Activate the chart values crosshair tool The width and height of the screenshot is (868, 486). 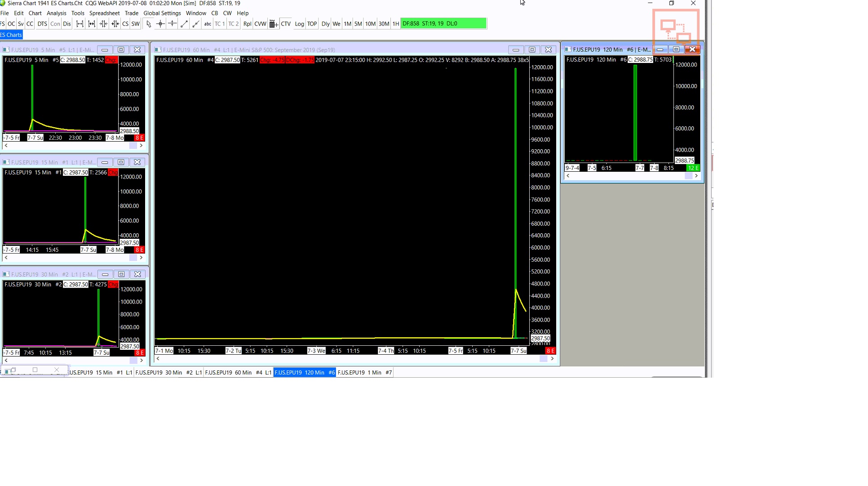tap(160, 24)
